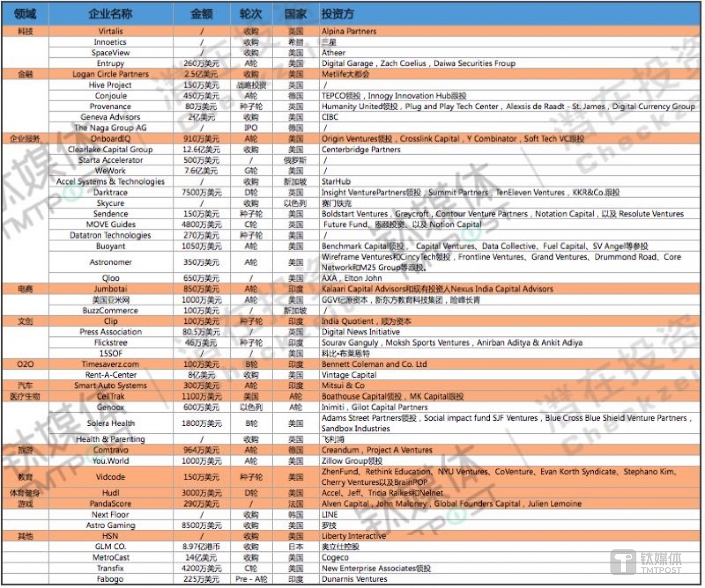Select the Astronomer company cell
Image resolution: width=705 pixels, height=588 pixels.
coord(111,263)
